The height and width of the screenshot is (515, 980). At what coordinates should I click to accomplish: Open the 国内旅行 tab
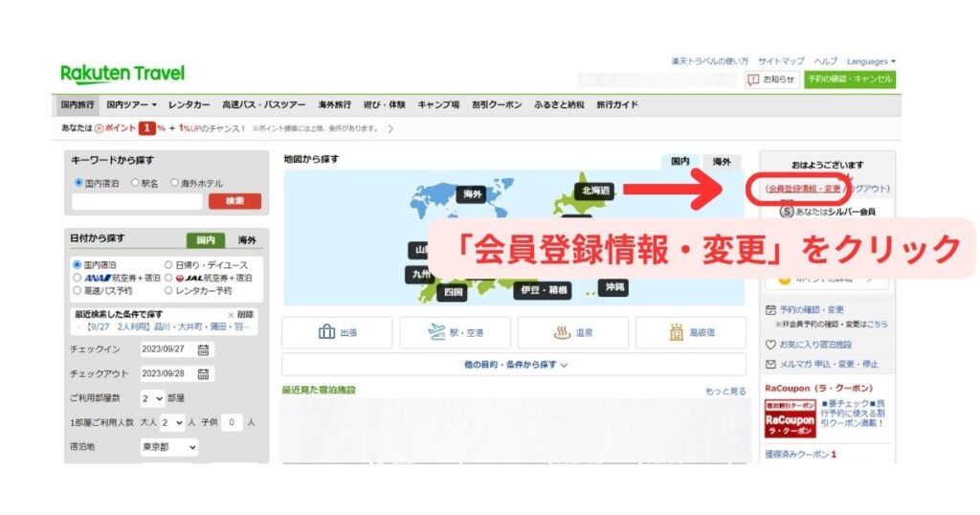coord(78,105)
